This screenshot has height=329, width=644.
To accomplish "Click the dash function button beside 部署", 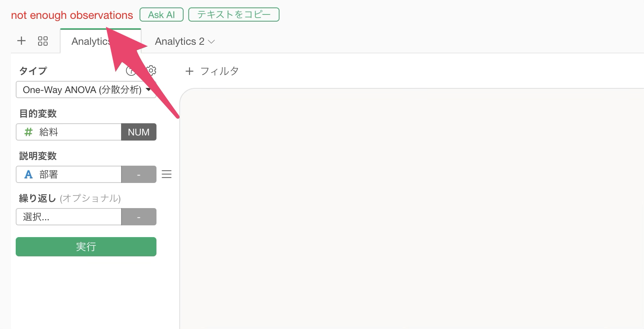I will coord(139,175).
